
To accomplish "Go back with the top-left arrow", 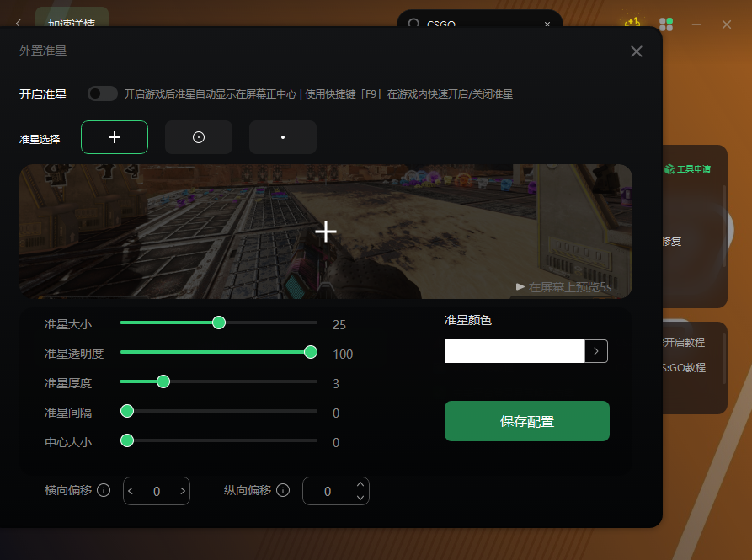I will click(19, 23).
